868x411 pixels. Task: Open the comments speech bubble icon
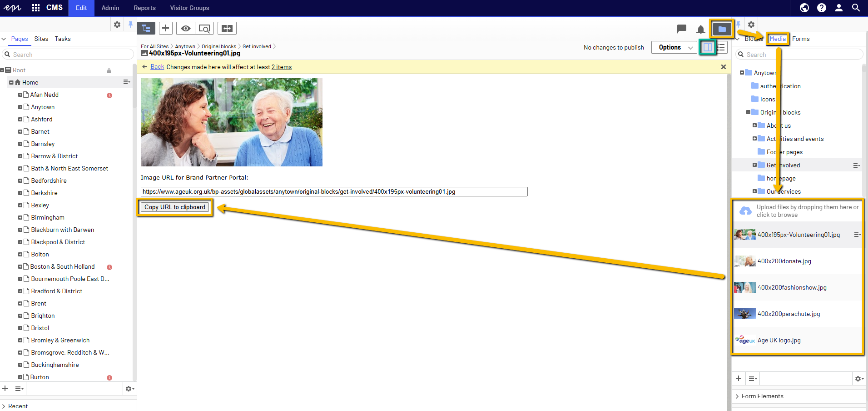click(x=681, y=29)
